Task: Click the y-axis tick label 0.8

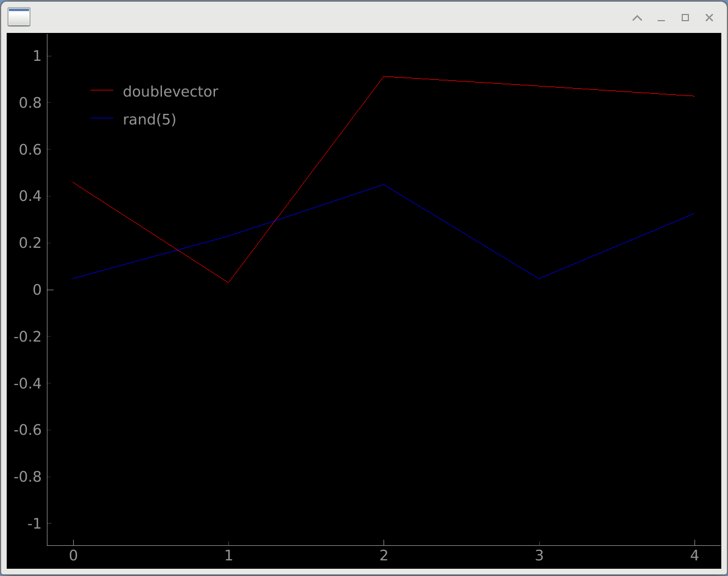Action: click(x=30, y=103)
